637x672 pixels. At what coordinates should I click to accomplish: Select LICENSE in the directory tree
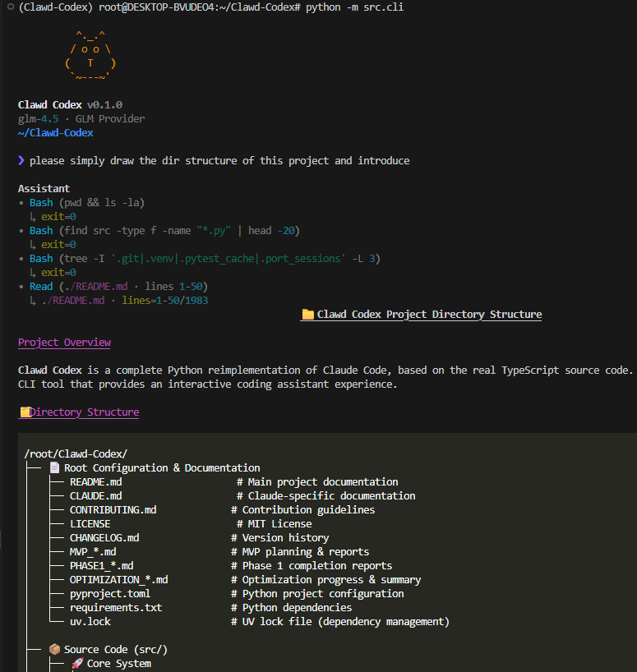pyautogui.click(x=90, y=523)
